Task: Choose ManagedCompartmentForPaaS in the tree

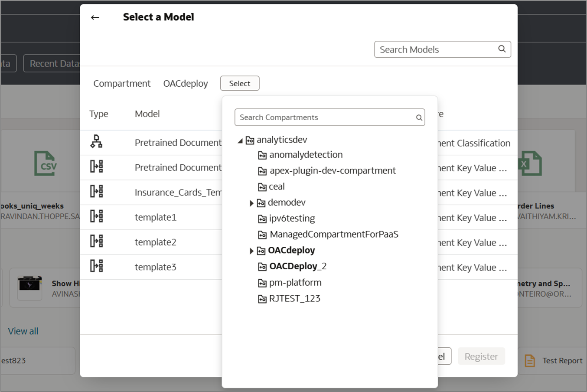Action: tap(334, 235)
